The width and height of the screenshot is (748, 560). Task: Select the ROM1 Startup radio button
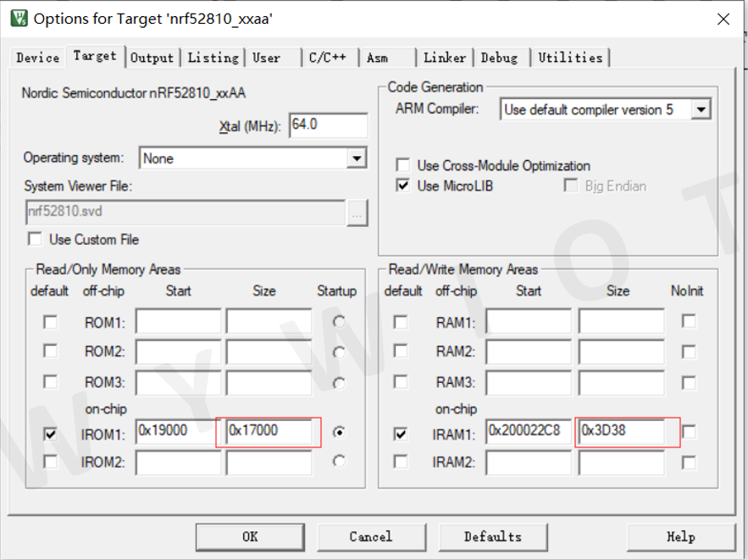(339, 322)
